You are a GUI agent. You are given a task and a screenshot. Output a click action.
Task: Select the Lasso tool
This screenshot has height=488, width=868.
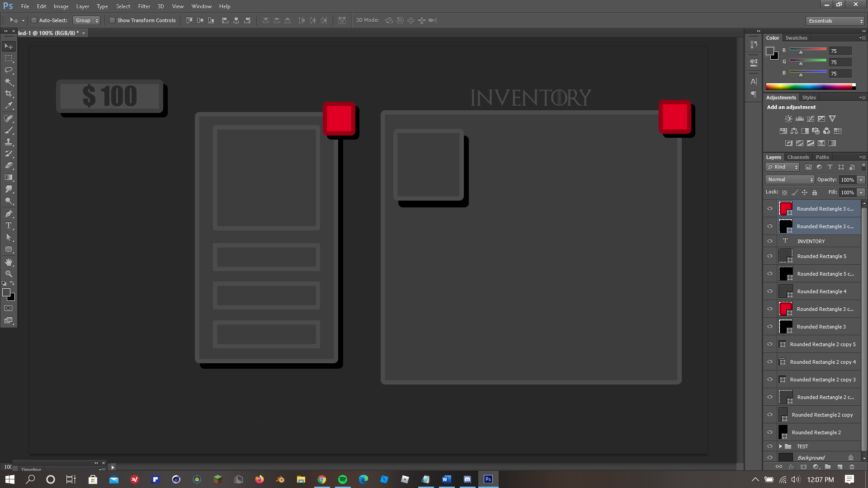click(9, 70)
